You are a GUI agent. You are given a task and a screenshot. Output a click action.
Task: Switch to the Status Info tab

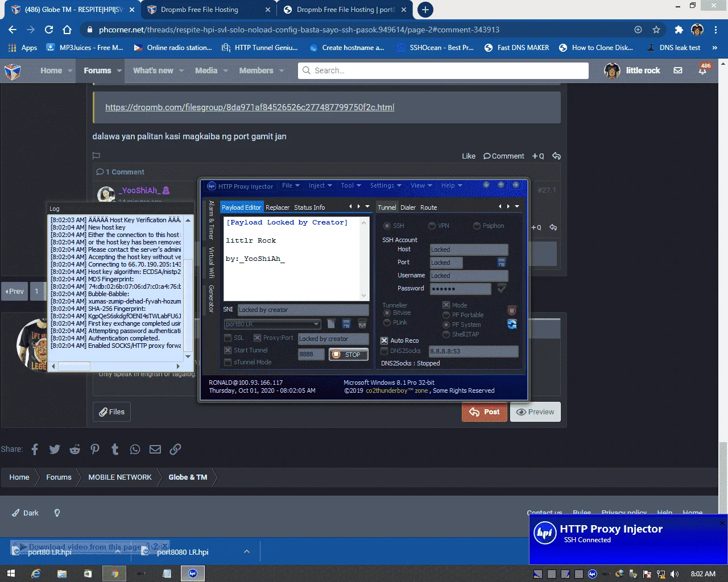pyautogui.click(x=309, y=207)
